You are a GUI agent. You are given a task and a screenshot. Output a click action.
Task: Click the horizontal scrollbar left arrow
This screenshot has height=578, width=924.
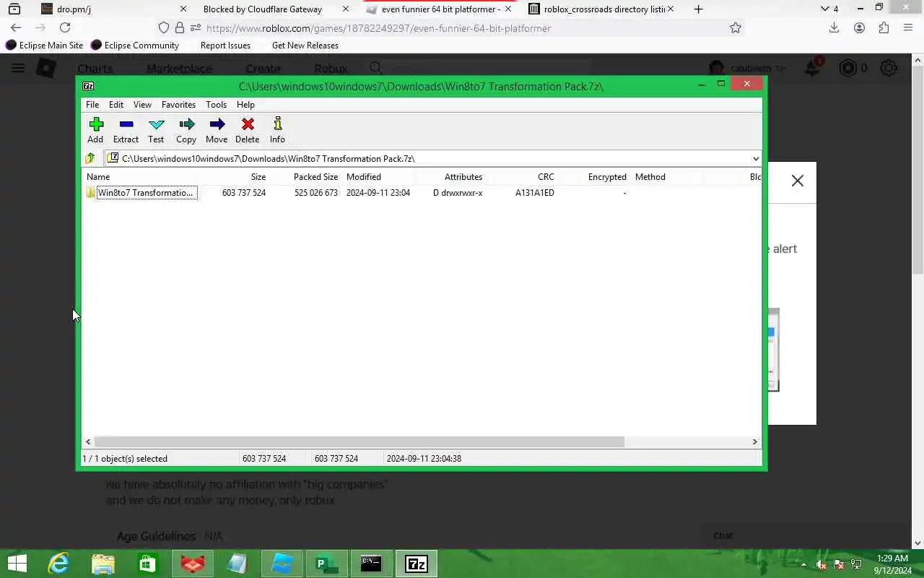(x=88, y=441)
